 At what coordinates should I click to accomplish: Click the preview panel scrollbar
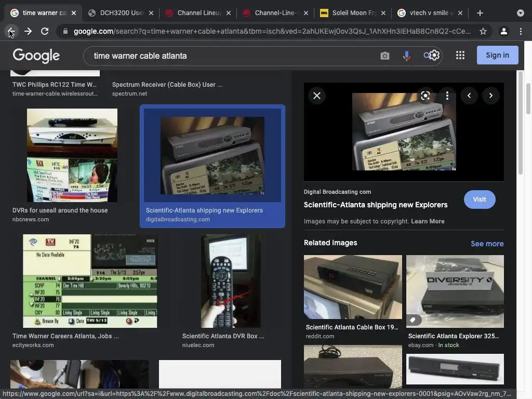tap(521, 123)
